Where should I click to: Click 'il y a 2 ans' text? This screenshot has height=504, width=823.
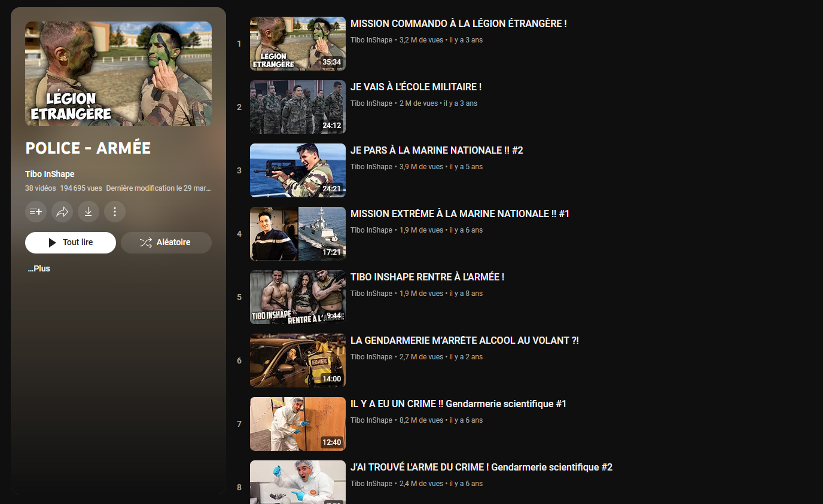pyautogui.click(x=467, y=357)
